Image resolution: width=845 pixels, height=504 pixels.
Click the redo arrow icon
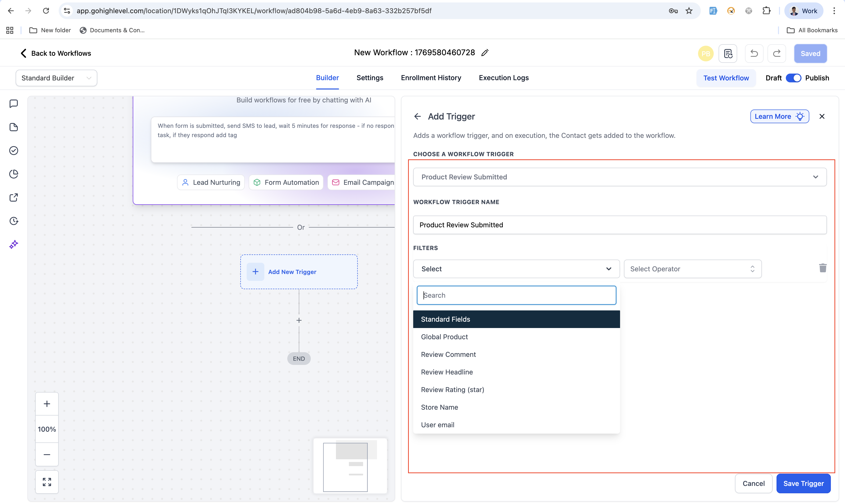[776, 53]
